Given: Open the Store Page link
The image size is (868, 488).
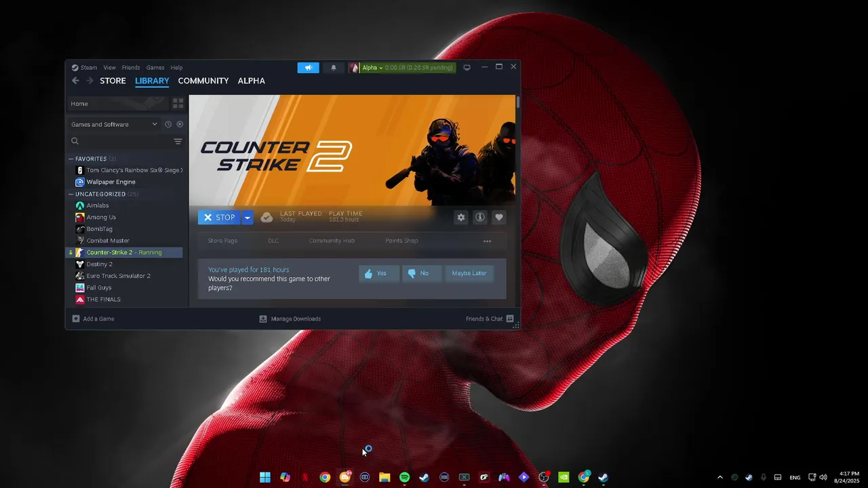Looking at the screenshot, I should pos(222,241).
